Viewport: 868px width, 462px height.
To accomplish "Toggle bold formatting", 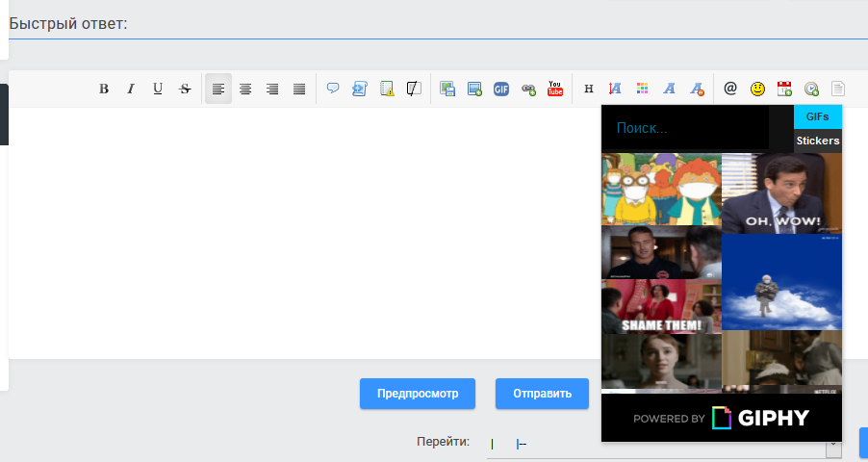I will [x=104, y=89].
